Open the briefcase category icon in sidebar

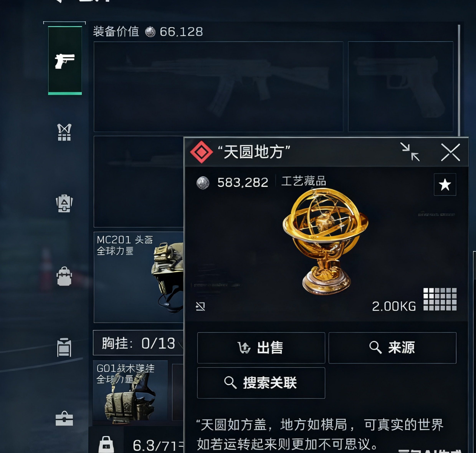(x=64, y=418)
